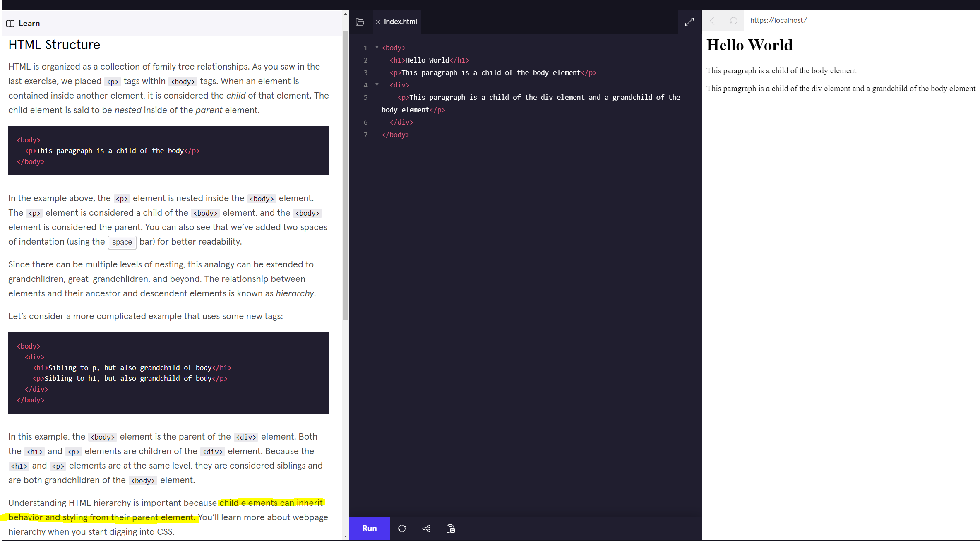Collapse the div tag on line 4
Viewport: 980px width, 541px height.
click(377, 84)
